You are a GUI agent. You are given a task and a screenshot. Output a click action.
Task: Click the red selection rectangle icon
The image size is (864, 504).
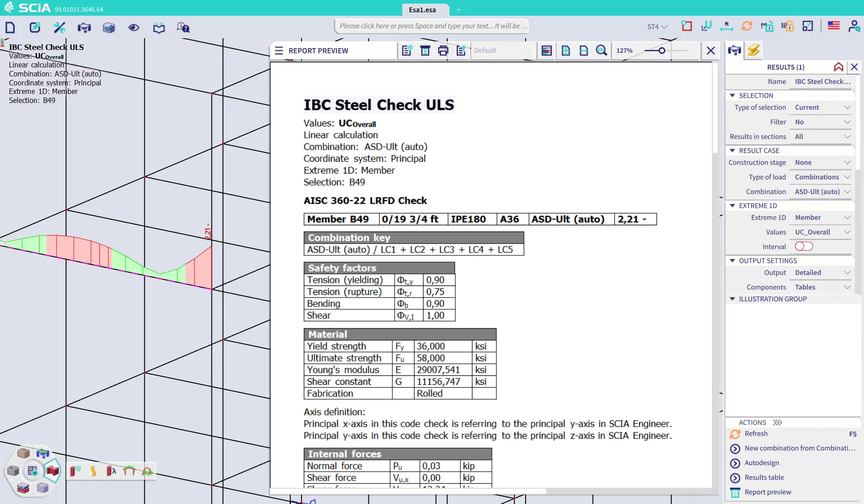pyautogui.click(x=687, y=26)
